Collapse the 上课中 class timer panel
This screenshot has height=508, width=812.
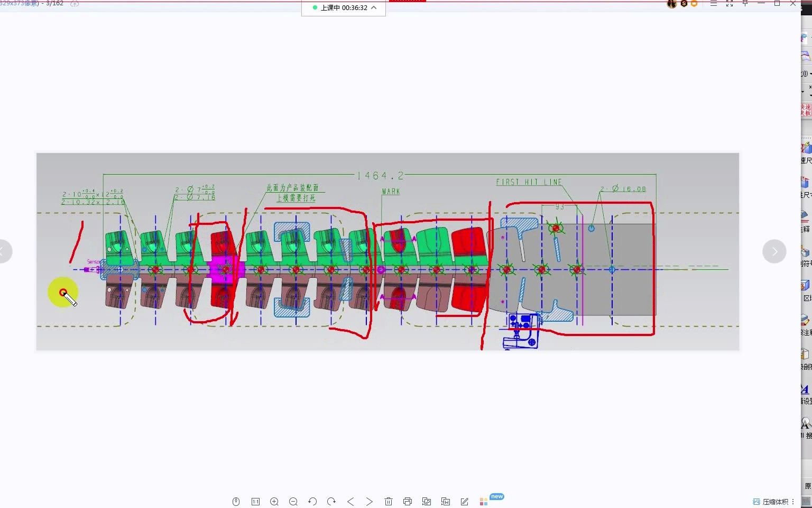[374, 8]
